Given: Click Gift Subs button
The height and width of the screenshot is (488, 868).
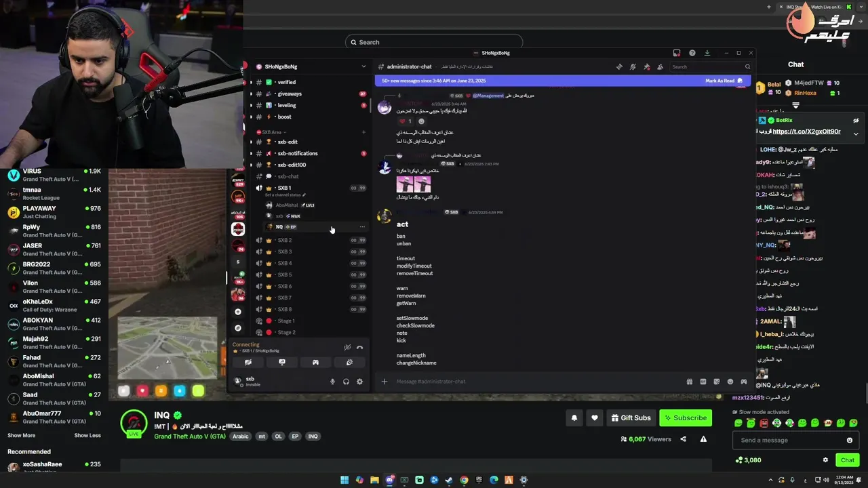Looking at the screenshot, I should 631,418.
